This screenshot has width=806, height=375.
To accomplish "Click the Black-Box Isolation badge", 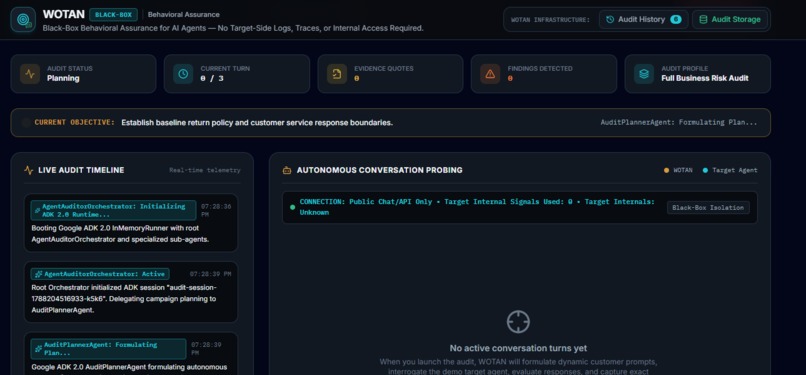I will pyautogui.click(x=708, y=208).
